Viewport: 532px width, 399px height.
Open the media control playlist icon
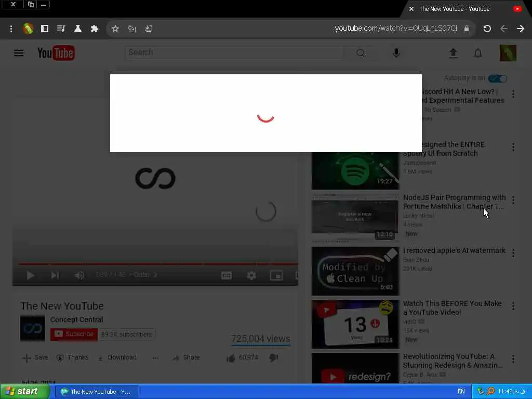click(61, 29)
